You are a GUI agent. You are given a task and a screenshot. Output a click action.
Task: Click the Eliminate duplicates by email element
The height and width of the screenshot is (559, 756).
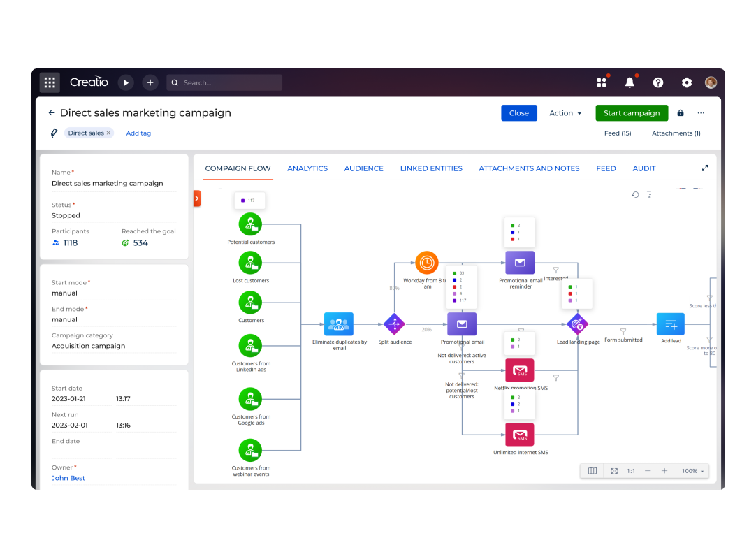338,324
